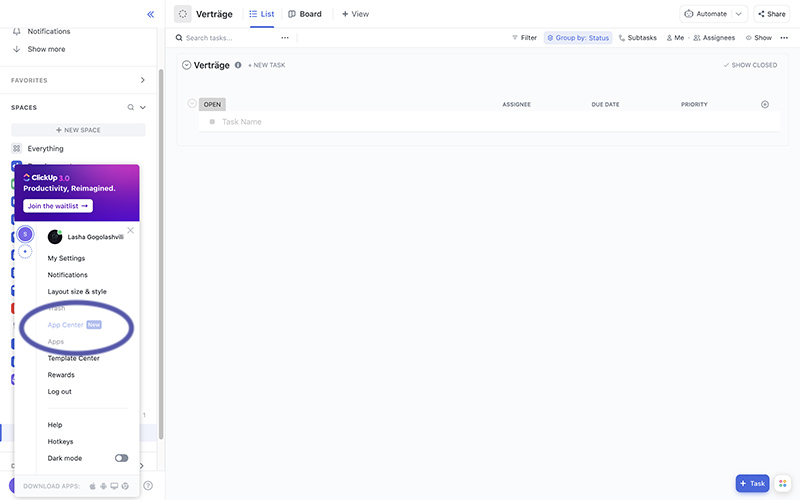Collapse the Spaces section chevron
The image size is (800, 500).
[x=143, y=107]
